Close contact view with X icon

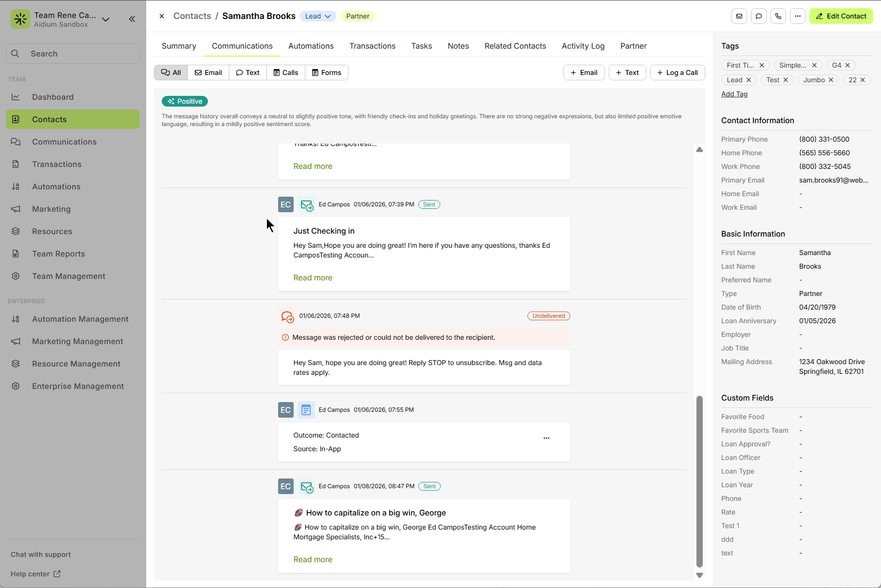click(x=162, y=16)
